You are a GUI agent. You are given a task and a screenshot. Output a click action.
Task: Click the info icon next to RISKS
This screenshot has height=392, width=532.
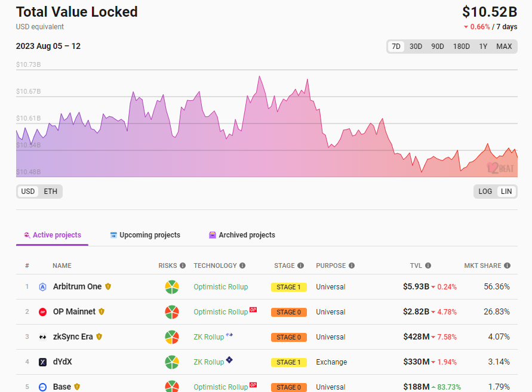tap(183, 266)
